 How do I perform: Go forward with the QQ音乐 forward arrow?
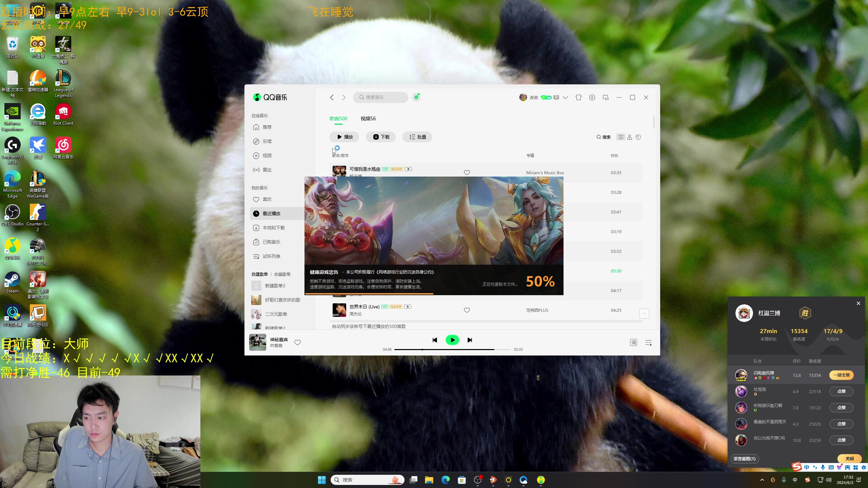pyautogui.click(x=344, y=98)
